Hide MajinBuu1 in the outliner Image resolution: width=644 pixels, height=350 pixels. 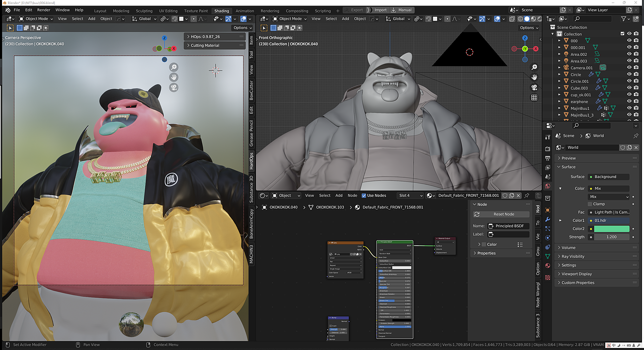pos(629,108)
